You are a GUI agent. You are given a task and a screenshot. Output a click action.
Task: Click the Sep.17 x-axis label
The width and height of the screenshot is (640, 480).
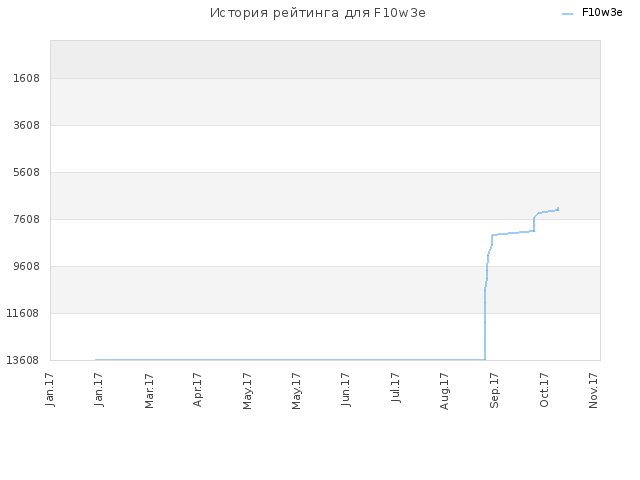click(x=494, y=390)
